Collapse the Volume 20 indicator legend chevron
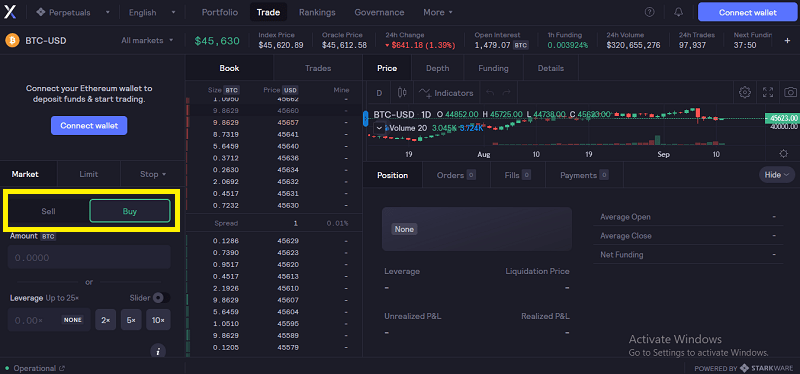800x374 pixels. click(x=379, y=128)
